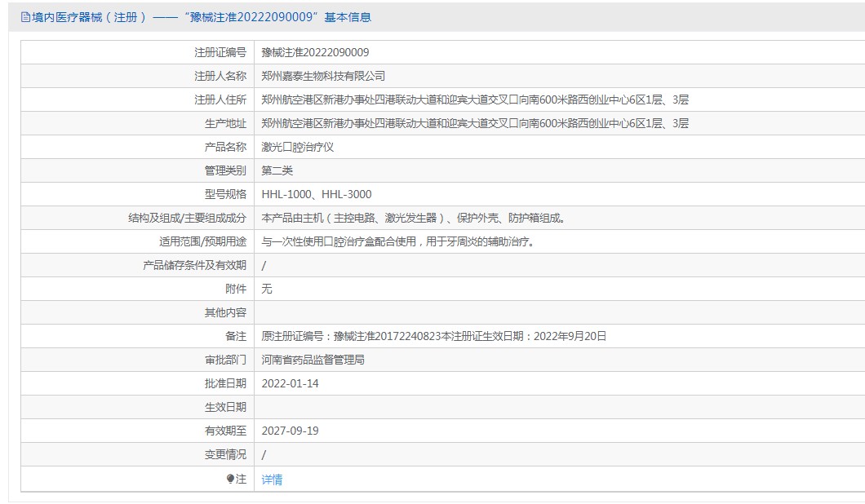Click the 管理类别 label

225,171
